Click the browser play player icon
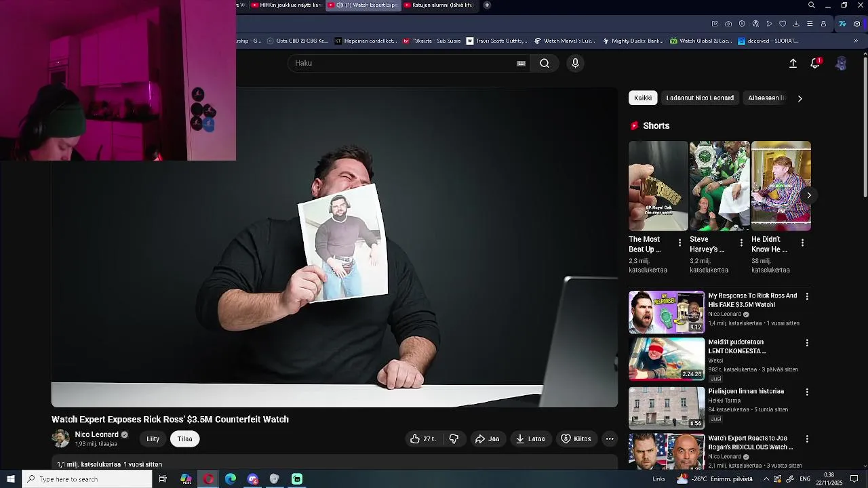868x488 pixels. pos(769,24)
